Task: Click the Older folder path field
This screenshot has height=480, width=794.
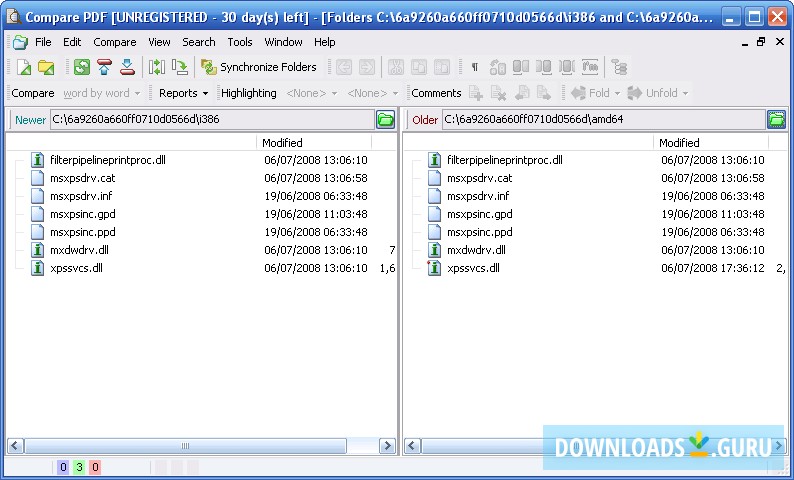Action: (604, 120)
